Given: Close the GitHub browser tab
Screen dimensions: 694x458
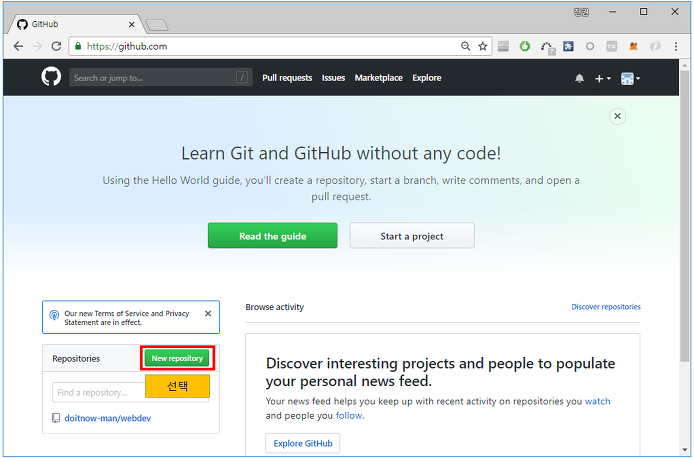Looking at the screenshot, I should pos(131,24).
